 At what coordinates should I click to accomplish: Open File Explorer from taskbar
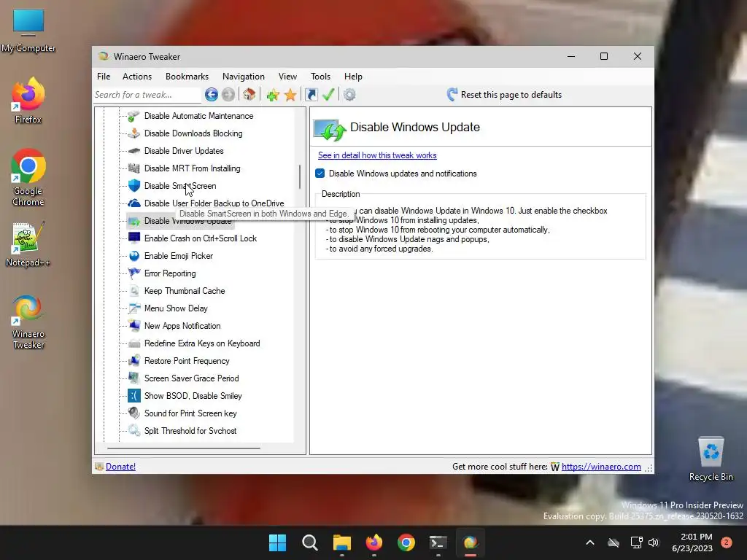[x=341, y=542]
